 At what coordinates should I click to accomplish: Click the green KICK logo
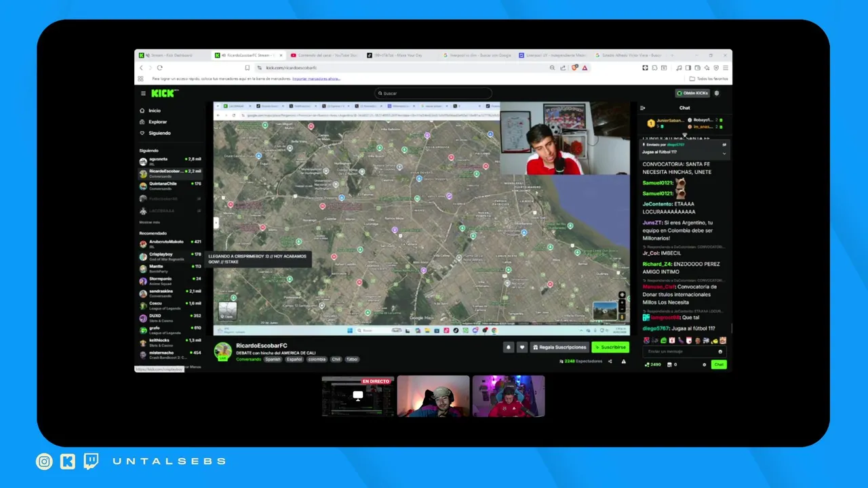click(163, 94)
